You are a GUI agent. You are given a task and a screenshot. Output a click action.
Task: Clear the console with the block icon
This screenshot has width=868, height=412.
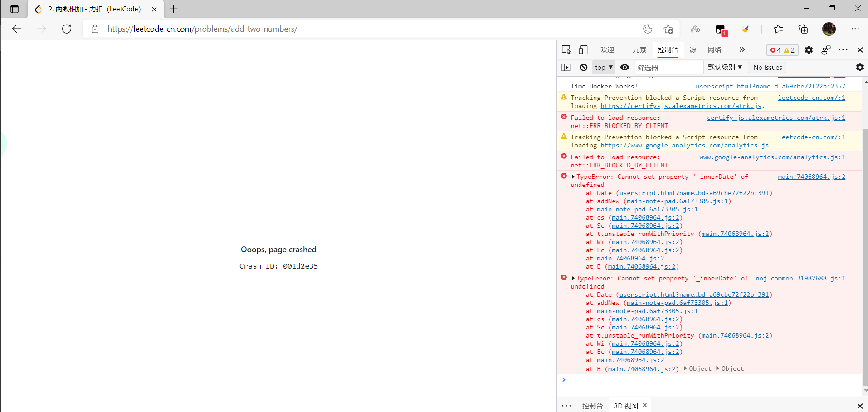coord(584,68)
